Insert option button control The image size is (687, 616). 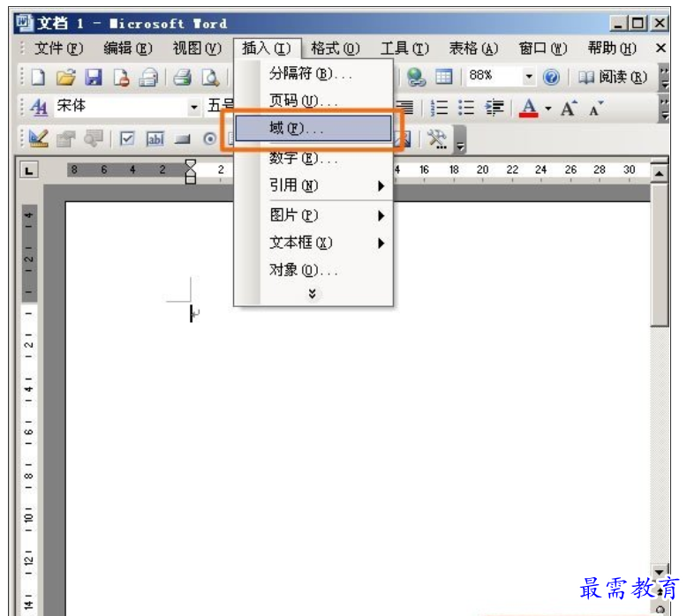point(210,139)
